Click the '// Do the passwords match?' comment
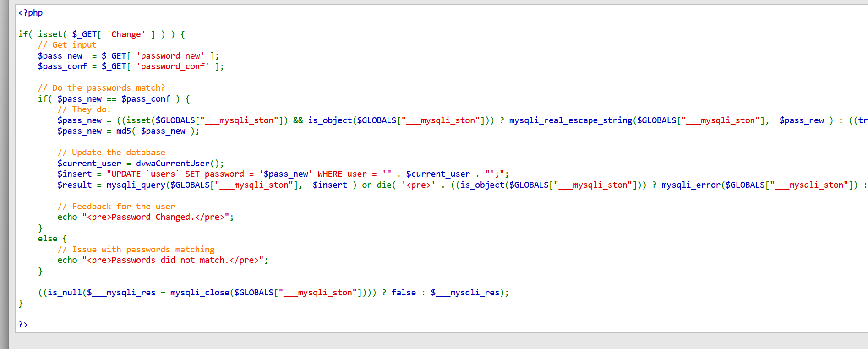This screenshot has width=868, height=349. click(102, 88)
